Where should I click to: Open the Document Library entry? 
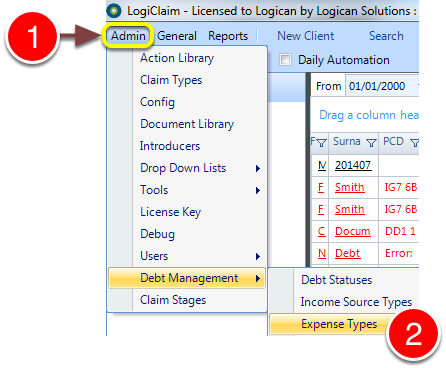click(187, 124)
